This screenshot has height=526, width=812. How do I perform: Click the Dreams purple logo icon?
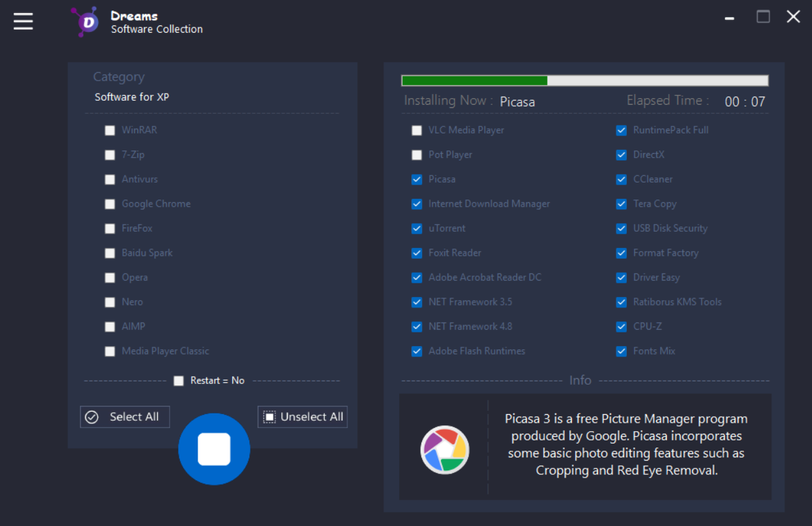tap(86, 22)
